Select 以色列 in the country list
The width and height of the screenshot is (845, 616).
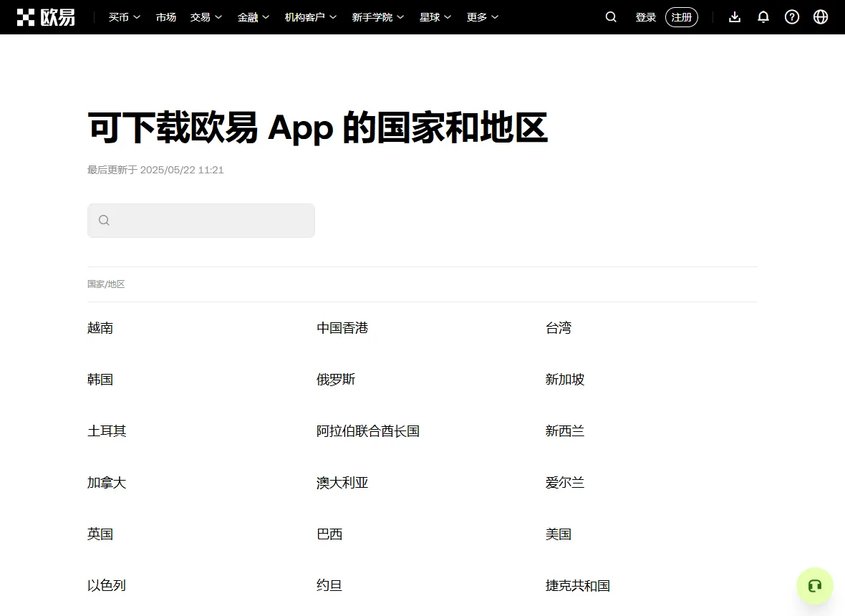click(107, 585)
